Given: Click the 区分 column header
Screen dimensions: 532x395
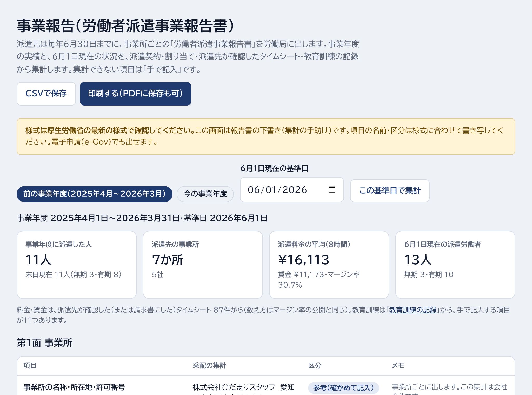Looking at the screenshot, I should click(x=315, y=366).
